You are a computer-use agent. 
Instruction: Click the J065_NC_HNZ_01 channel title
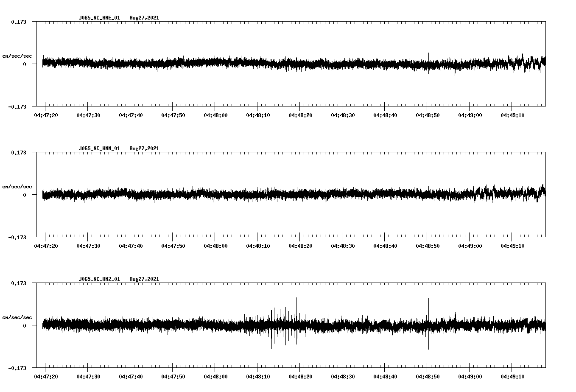tap(99, 279)
